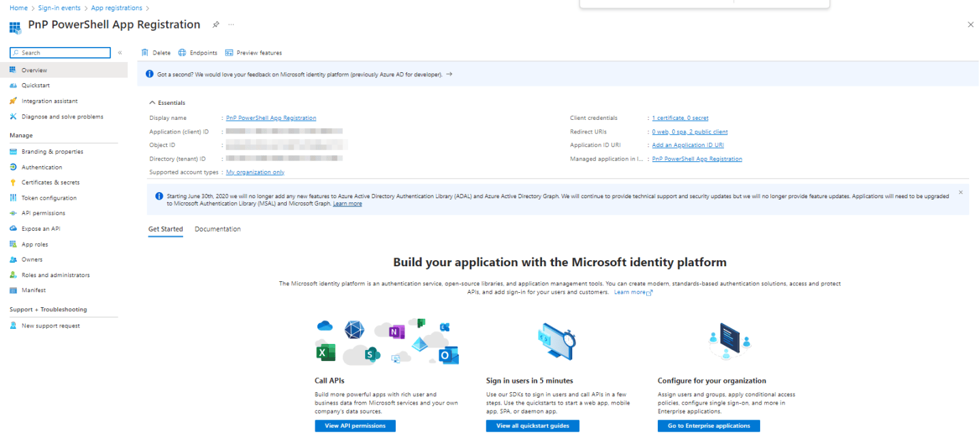The height and width of the screenshot is (444, 980).
Task: Click the Certificates & secrets key icon
Action: (x=13, y=183)
